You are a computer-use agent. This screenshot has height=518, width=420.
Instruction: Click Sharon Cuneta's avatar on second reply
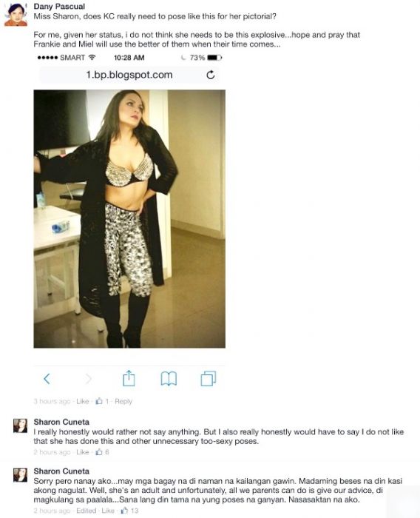point(20,475)
